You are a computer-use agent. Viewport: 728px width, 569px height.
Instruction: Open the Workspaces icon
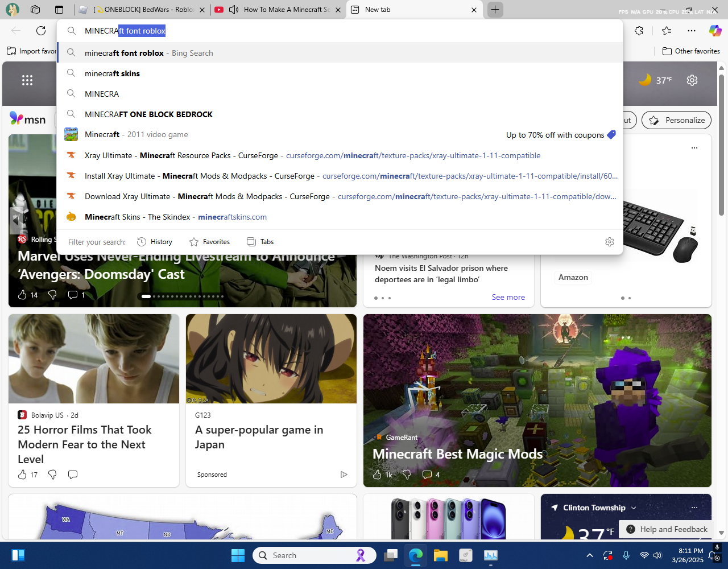point(35,10)
